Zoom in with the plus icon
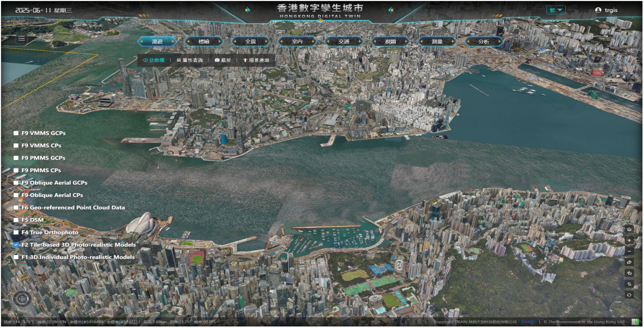The width and height of the screenshot is (644, 328). (629, 240)
